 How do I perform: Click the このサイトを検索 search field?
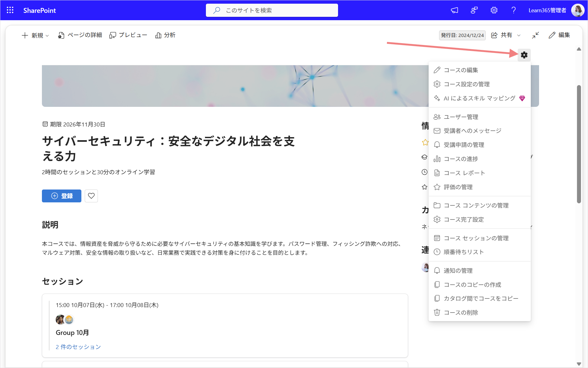pyautogui.click(x=272, y=10)
